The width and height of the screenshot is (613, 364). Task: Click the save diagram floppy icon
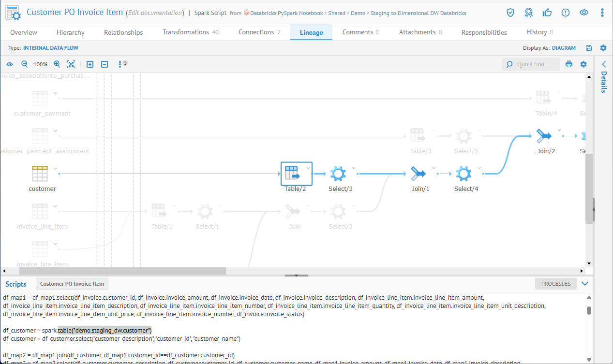point(589,48)
